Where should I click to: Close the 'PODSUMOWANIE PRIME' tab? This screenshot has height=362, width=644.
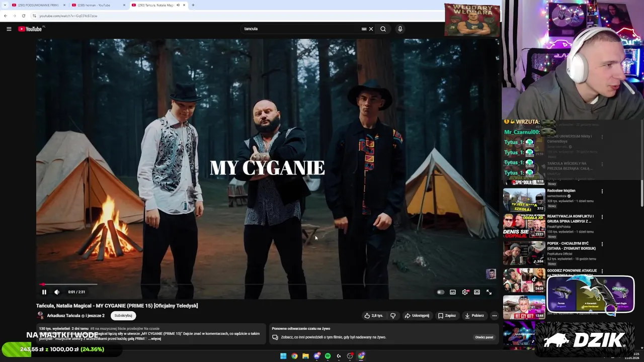(64, 5)
